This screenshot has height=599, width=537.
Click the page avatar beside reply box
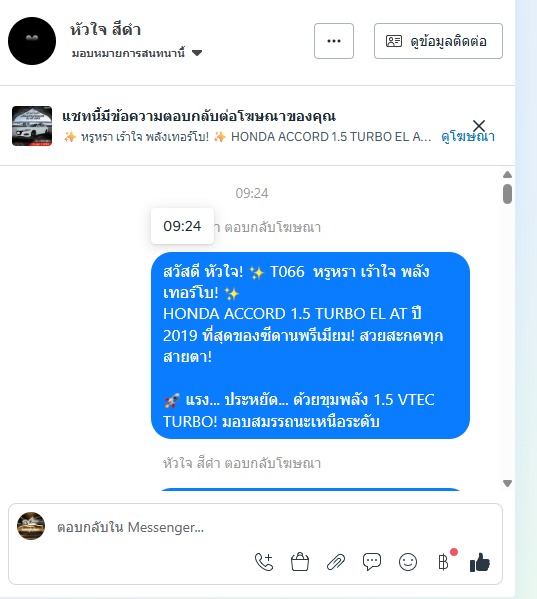point(31,526)
